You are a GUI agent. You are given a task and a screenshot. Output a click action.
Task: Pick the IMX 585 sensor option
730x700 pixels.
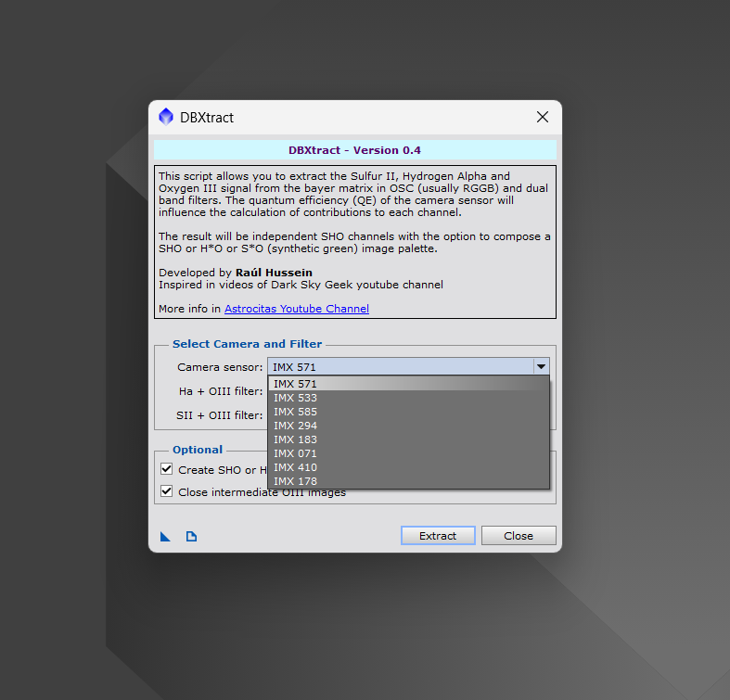click(296, 412)
